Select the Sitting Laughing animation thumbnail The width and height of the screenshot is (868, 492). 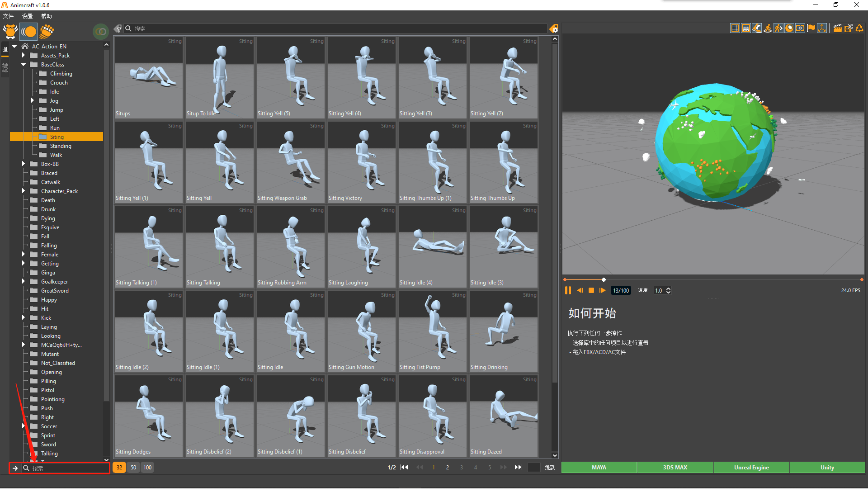coord(361,246)
